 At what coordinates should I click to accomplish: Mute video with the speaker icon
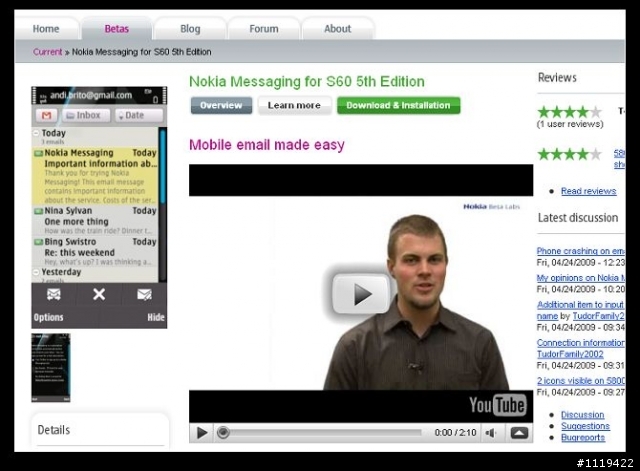[491, 433]
